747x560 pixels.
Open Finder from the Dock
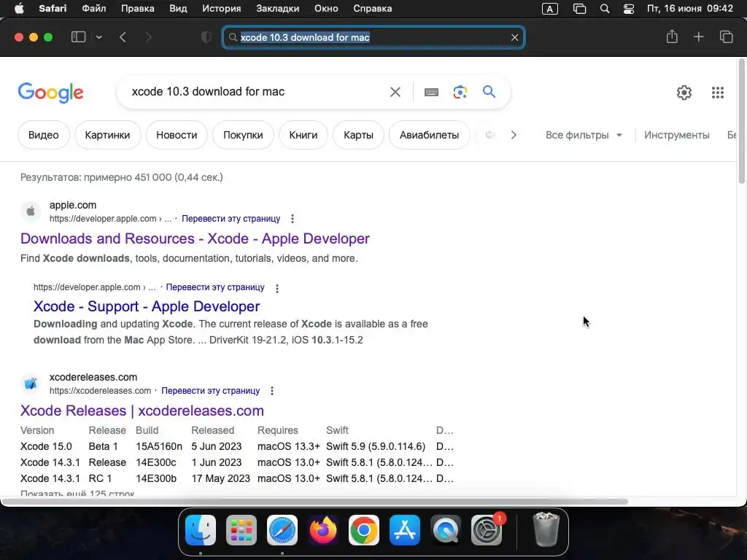coord(201,530)
